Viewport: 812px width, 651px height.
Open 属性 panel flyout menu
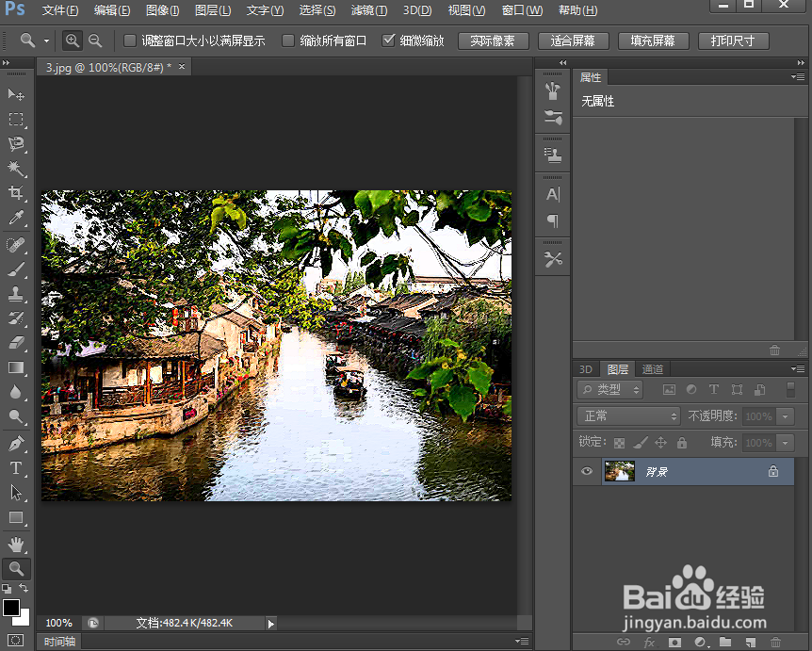pyautogui.click(x=798, y=77)
